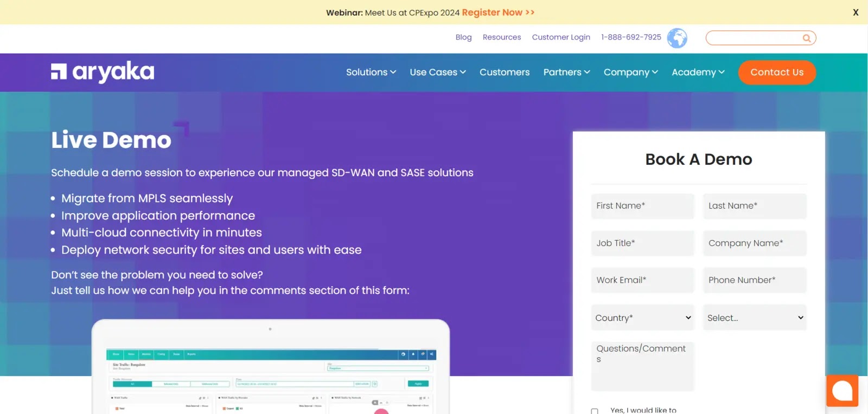Click the 1-888-692-7925 phone number

pyautogui.click(x=631, y=37)
